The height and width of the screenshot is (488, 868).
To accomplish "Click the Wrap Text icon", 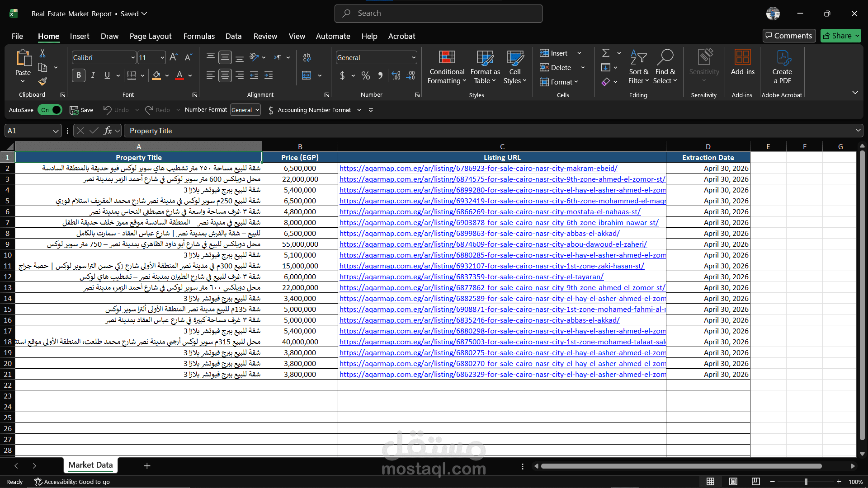I will [x=307, y=57].
